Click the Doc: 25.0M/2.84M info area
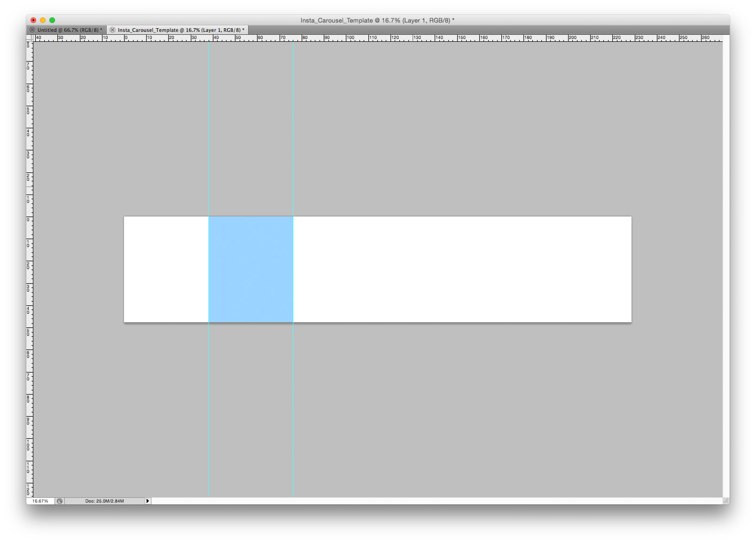This screenshot has height=542, width=756. point(104,501)
